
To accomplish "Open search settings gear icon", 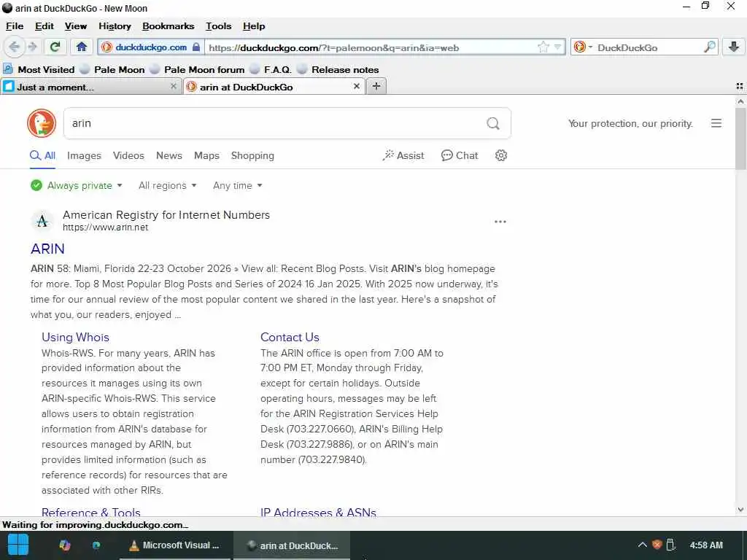I will coord(500,156).
